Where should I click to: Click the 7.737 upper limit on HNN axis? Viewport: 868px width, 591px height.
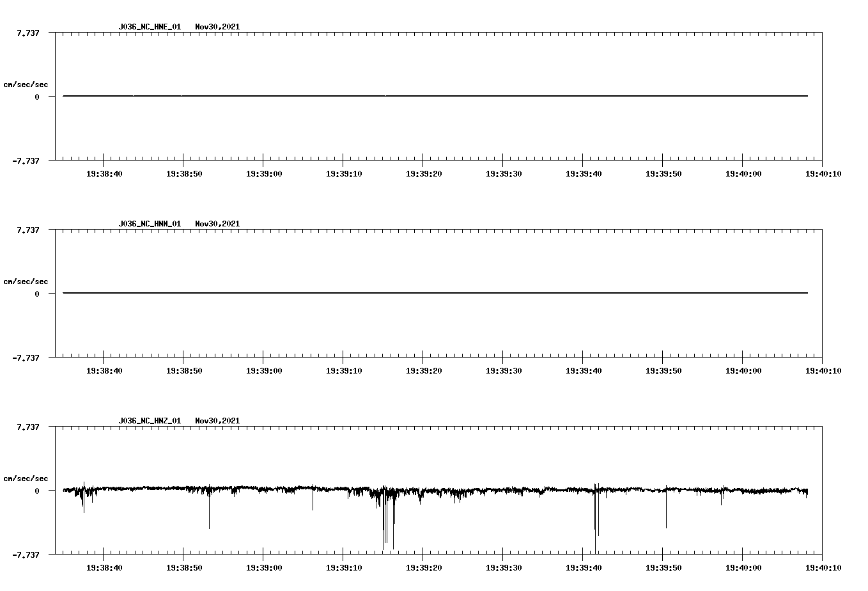pyautogui.click(x=28, y=230)
